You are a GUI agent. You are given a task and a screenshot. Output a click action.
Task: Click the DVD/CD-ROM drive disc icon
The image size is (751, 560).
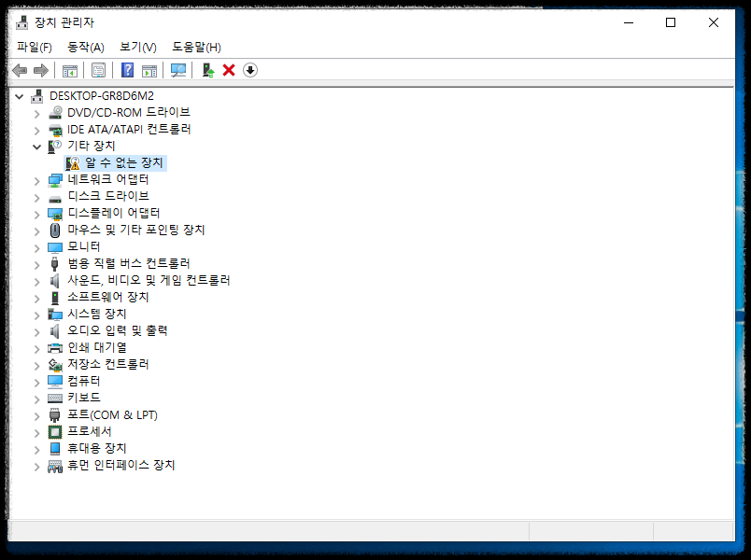pos(55,113)
